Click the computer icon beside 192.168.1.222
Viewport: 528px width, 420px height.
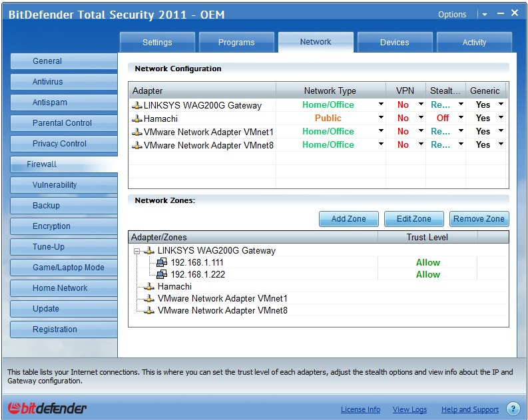162,274
